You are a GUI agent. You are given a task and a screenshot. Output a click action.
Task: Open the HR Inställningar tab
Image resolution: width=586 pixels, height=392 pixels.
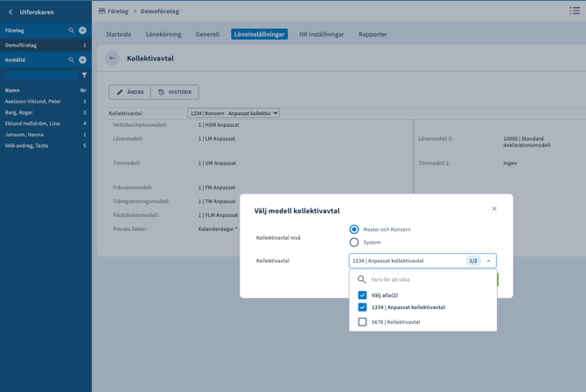(321, 34)
